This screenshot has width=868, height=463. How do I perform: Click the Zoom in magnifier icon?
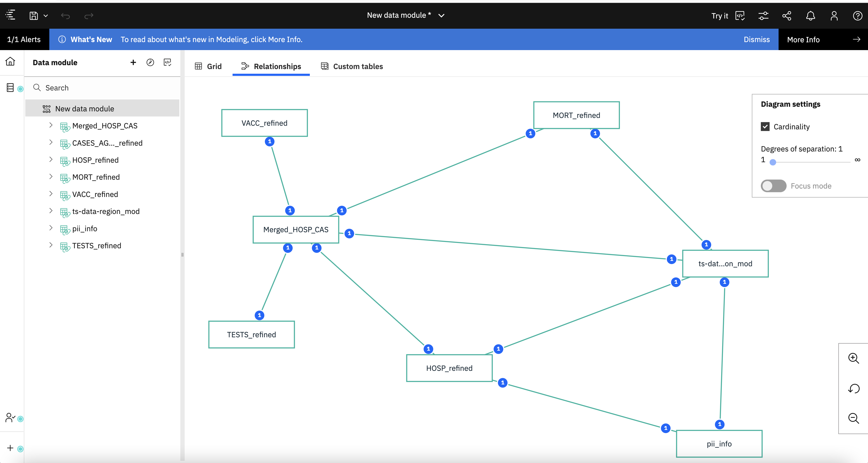pos(853,358)
